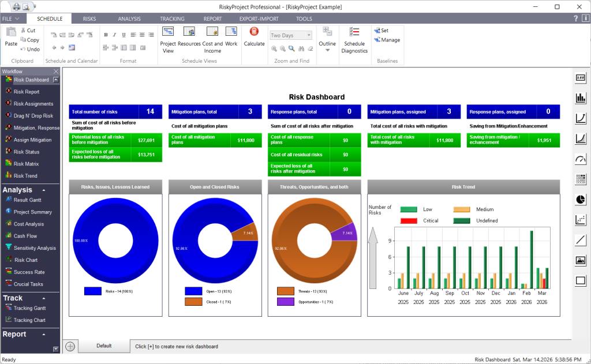Toggle italic text formatting

[x=115, y=35]
